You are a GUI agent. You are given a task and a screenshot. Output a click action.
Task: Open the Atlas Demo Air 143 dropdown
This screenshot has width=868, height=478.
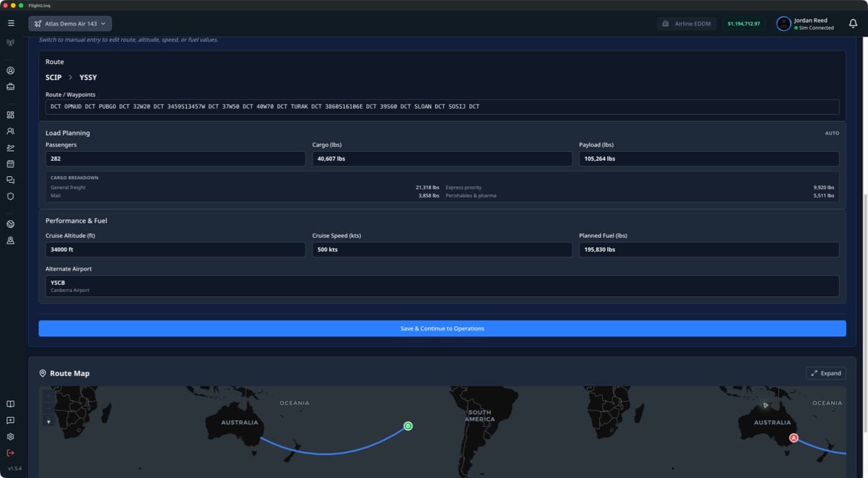(x=70, y=24)
